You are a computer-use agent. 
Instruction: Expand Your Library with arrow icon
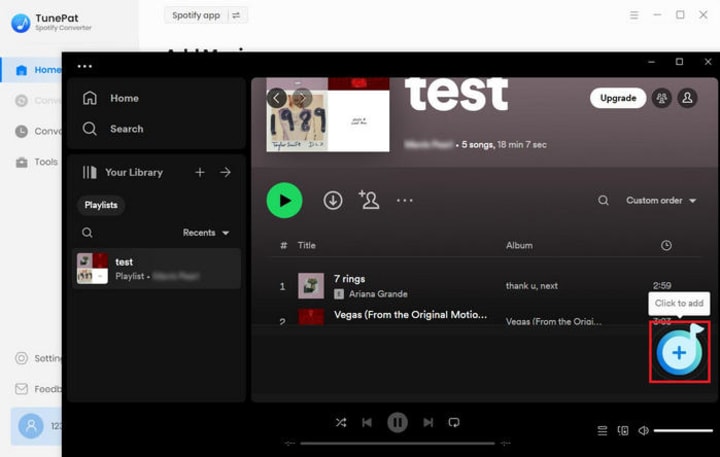(x=225, y=172)
